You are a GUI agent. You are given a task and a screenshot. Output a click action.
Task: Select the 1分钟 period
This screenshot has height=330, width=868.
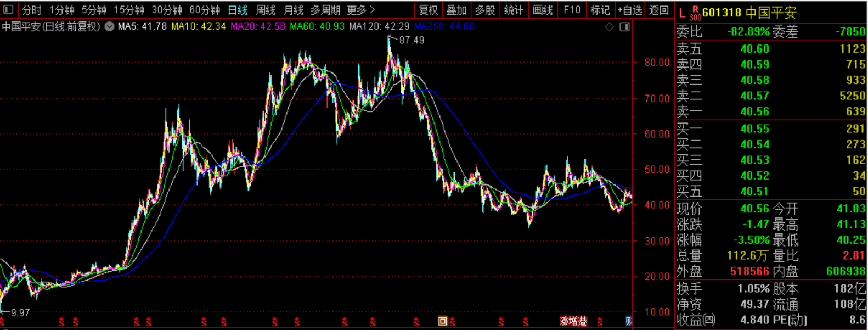tap(61, 10)
